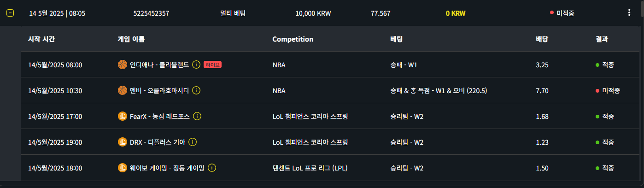Open the three-dot options menu for bet

point(629,13)
